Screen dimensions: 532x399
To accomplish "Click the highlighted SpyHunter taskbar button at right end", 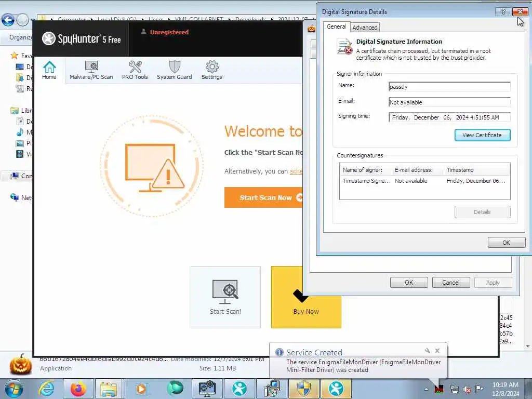I will (336, 389).
